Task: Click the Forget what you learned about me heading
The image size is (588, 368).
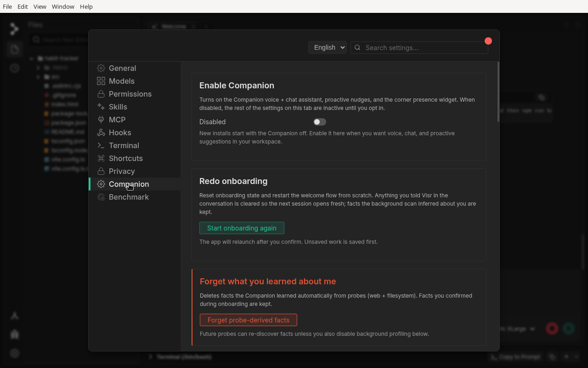Action: tap(268, 282)
